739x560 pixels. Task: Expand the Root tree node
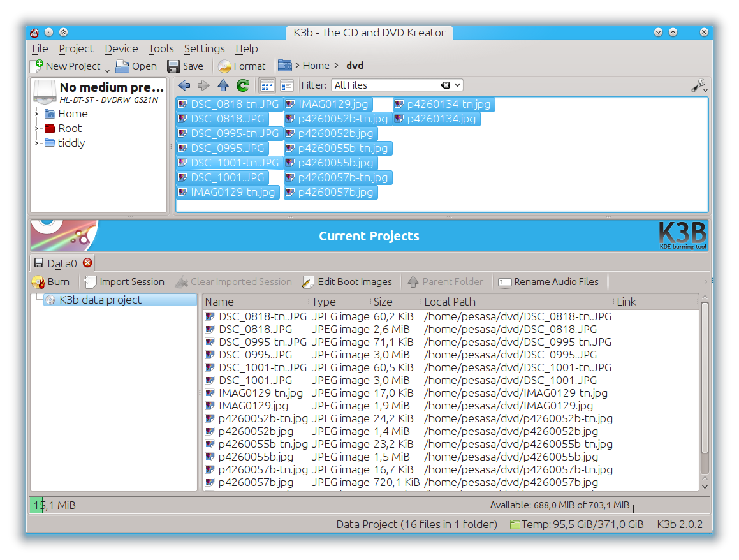coord(37,128)
